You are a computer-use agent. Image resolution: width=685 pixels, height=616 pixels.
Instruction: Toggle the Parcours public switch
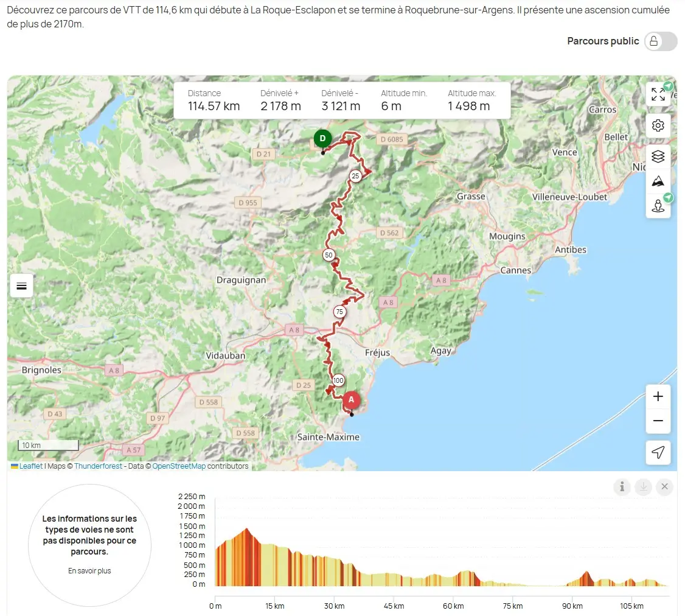click(x=660, y=41)
